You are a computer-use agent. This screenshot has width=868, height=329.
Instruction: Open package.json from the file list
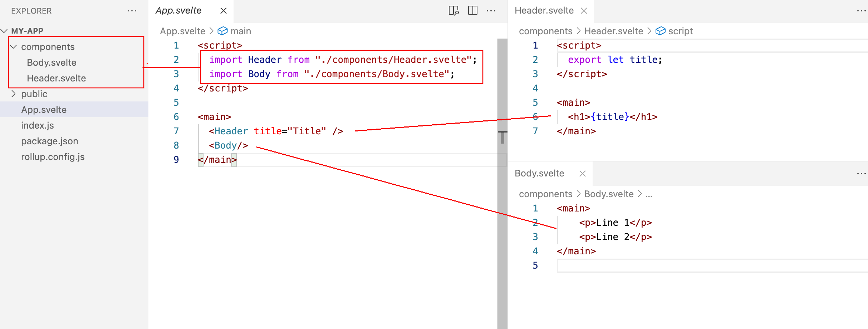pos(49,141)
